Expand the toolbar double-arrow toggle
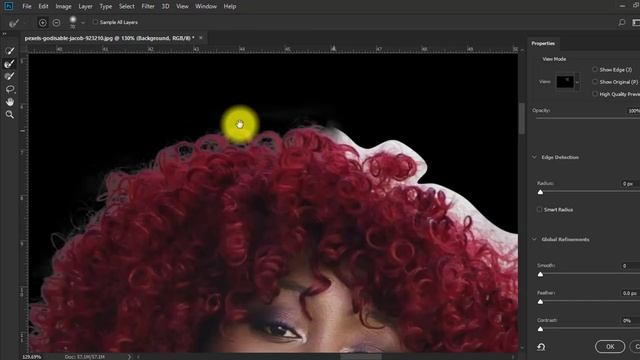 click(4, 34)
